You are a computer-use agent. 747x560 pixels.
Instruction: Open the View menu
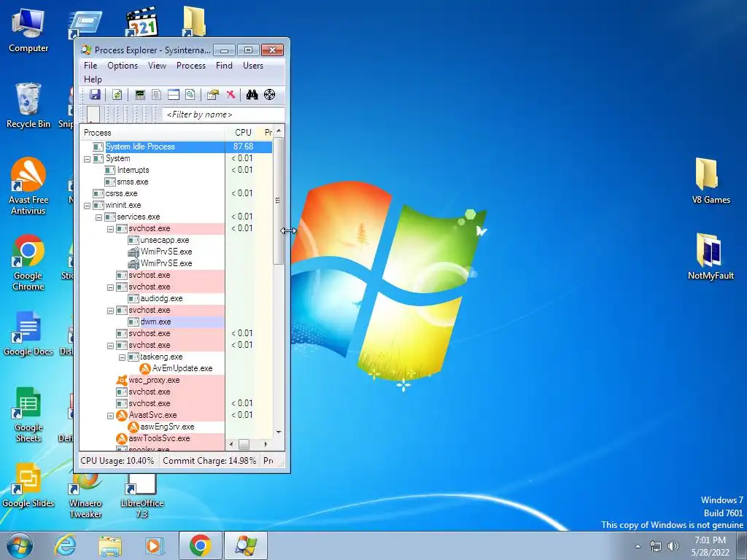[x=157, y=66]
